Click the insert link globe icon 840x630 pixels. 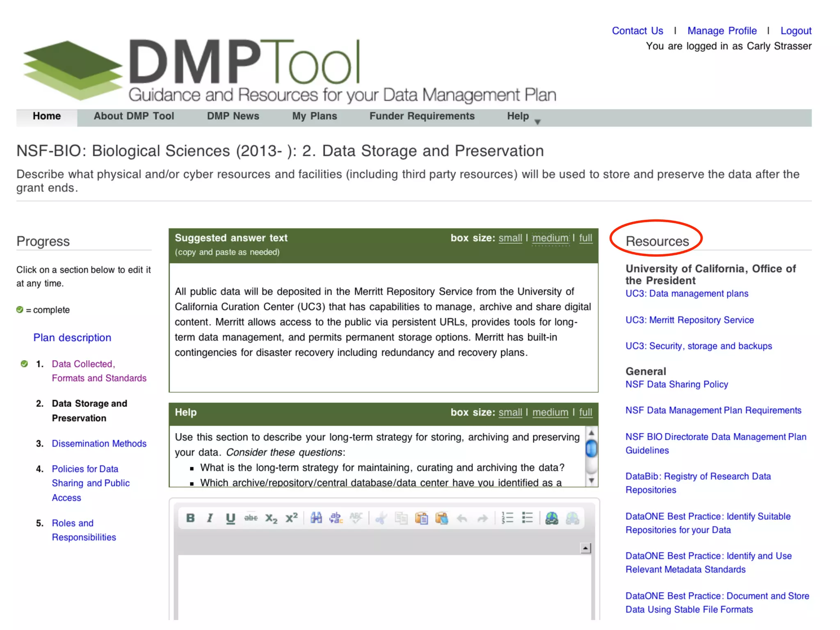point(552,518)
